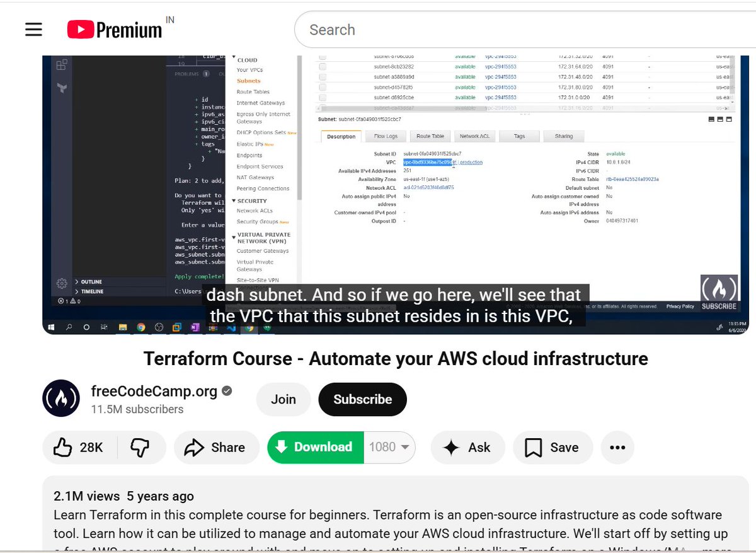Click the Ask sparkle icon

coord(450,447)
